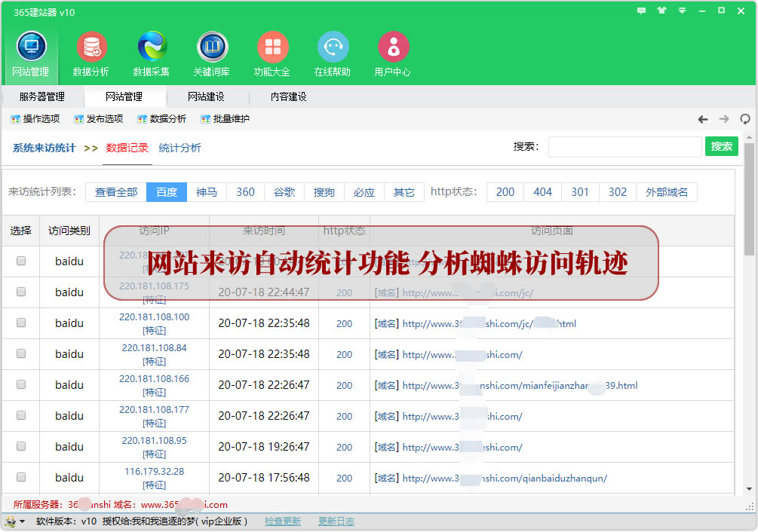Click the scrollbar down arrow
The width and height of the screenshot is (758, 532).
[749, 489]
